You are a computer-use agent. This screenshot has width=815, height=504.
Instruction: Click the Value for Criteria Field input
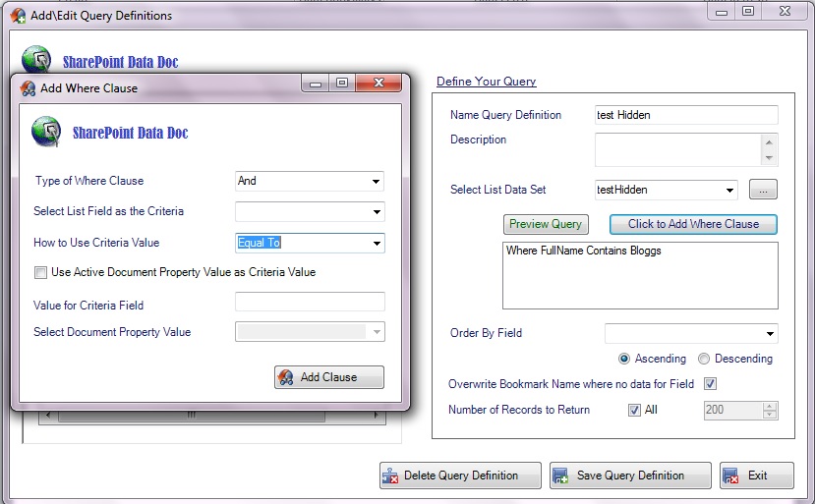tap(310, 302)
